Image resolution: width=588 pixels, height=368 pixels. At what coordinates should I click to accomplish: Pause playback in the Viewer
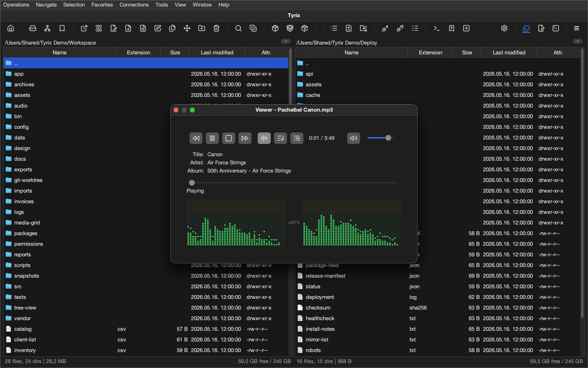click(212, 138)
